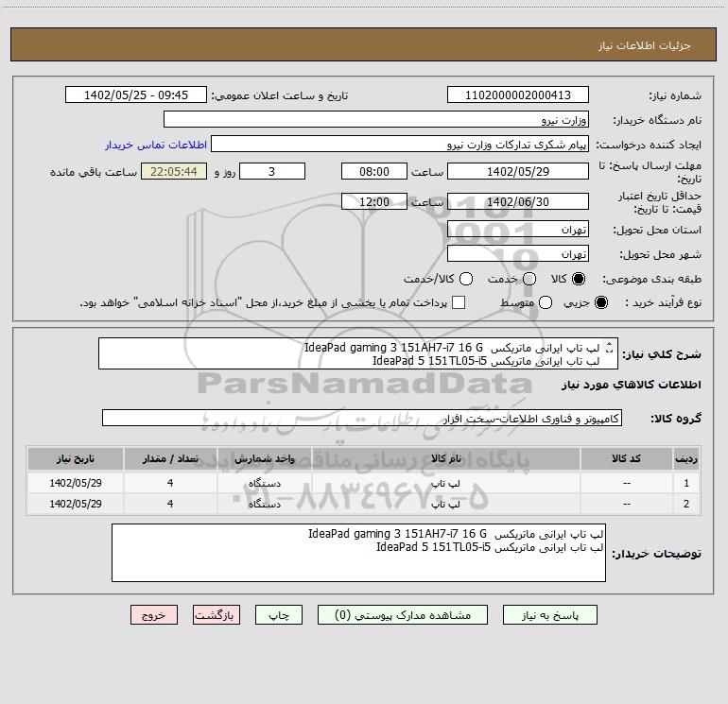Screen dimensions: 728x704
Task: Open مشاهده مدارک پیوستی (0) button
Action: (x=403, y=615)
